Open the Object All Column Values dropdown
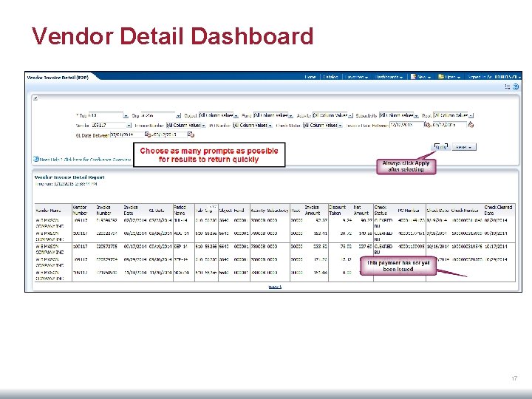 click(x=236, y=116)
